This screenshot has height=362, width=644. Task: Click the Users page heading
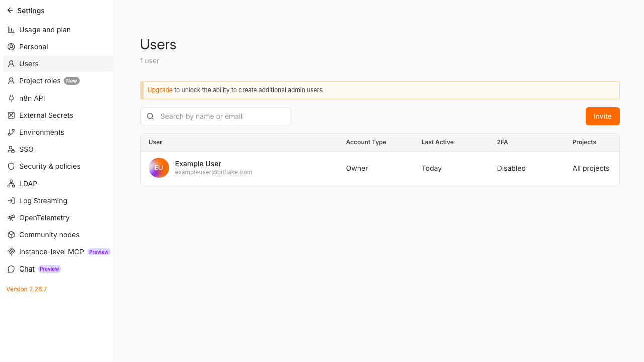tap(158, 44)
